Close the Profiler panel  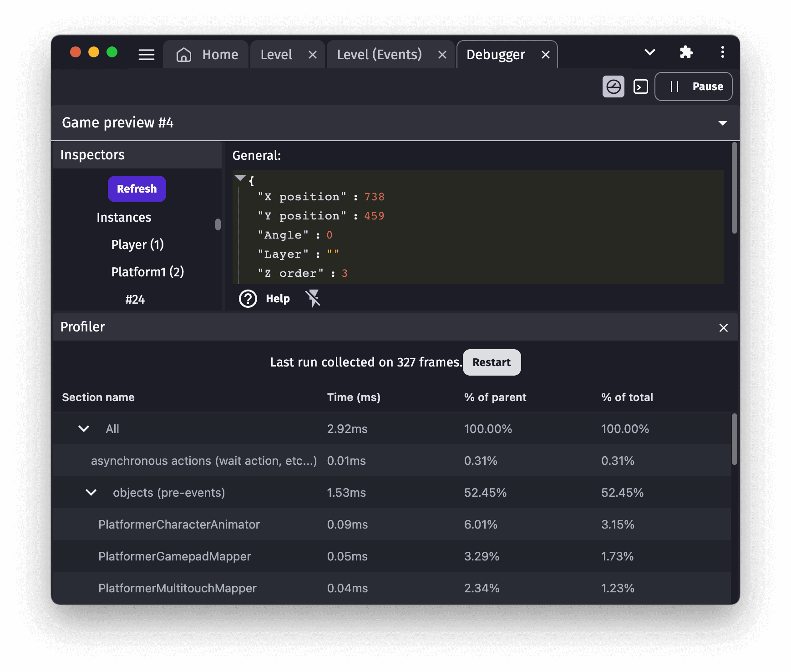723,328
